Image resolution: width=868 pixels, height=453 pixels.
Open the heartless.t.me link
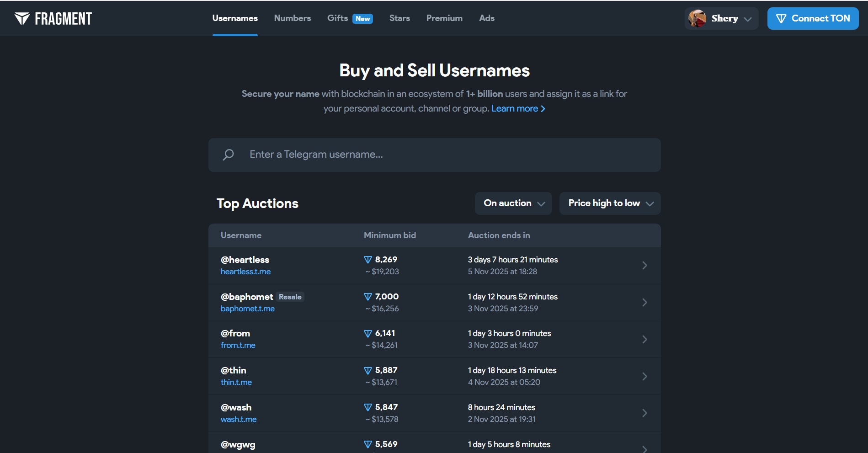pyautogui.click(x=245, y=272)
